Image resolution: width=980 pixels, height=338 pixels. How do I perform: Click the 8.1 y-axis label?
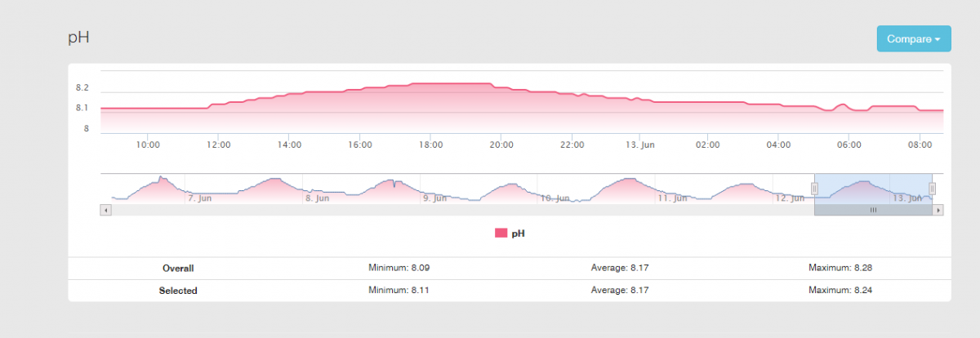click(82, 108)
